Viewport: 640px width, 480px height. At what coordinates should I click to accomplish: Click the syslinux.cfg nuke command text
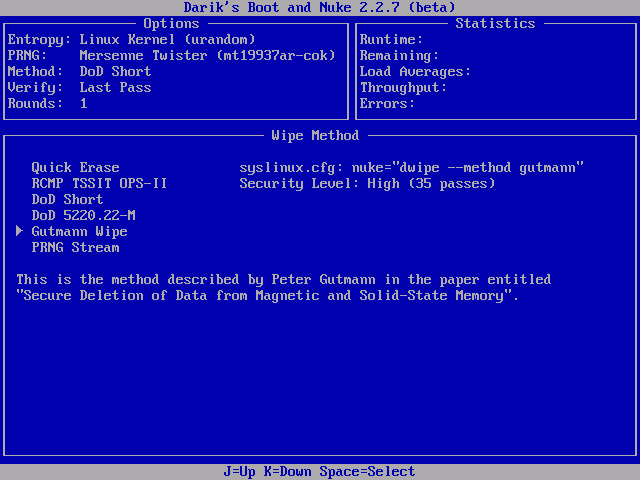tap(411, 167)
